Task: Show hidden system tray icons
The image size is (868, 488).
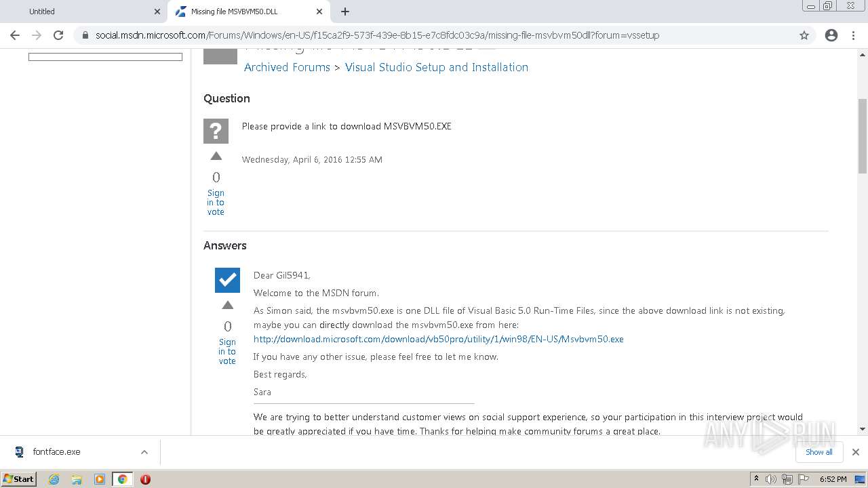Action: click(756, 479)
